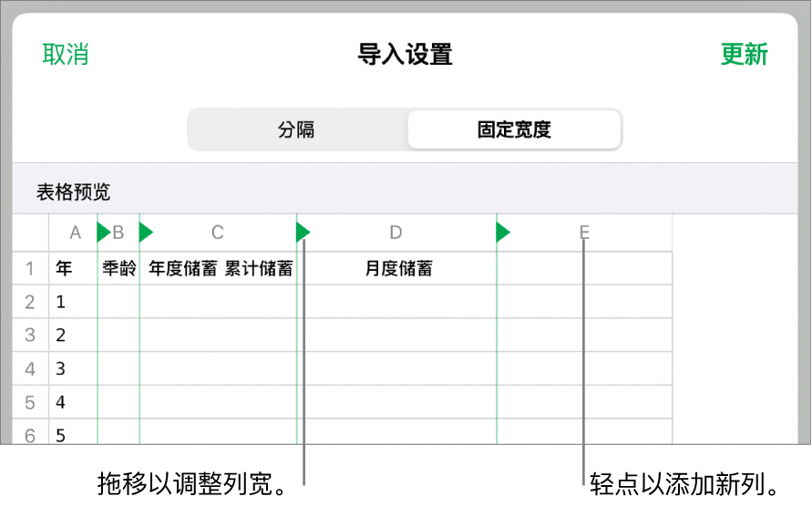The image size is (812, 507).
Task: Select row header 3
Action: click(x=30, y=336)
